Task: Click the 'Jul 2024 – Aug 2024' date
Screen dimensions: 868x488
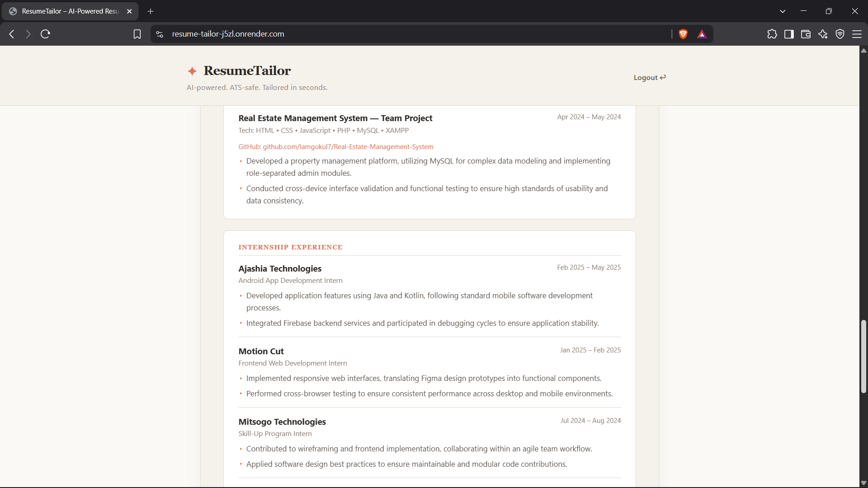Action: (590, 421)
